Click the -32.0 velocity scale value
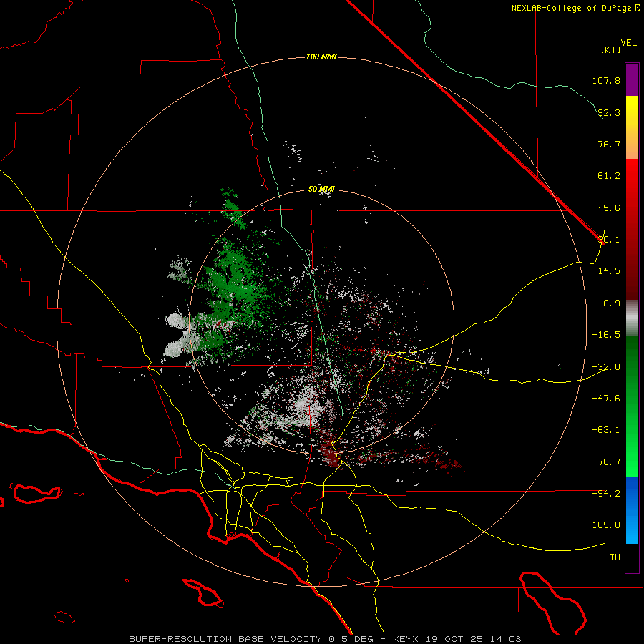 point(606,367)
